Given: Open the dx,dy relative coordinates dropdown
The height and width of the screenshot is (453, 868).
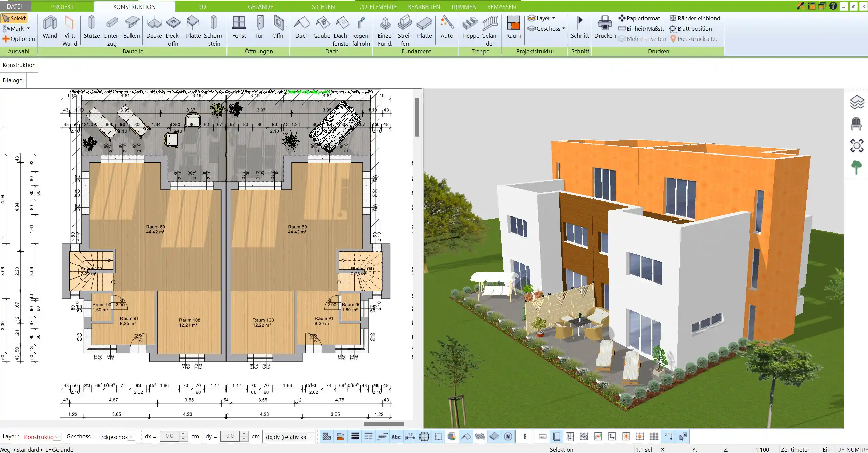Looking at the screenshot, I should [x=289, y=437].
